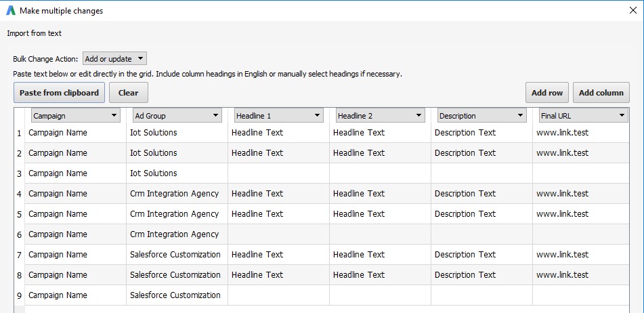Viewport: 644px width, 313px height.
Task: Click the Add column button
Action: [601, 93]
